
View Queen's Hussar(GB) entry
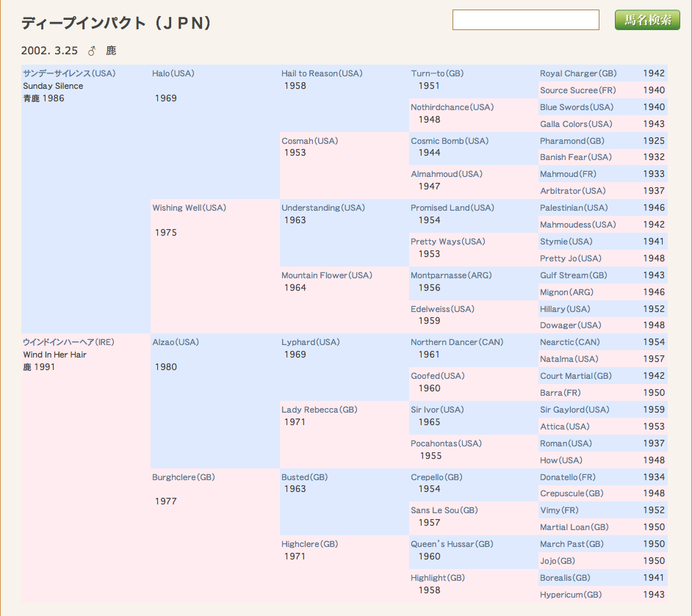point(452,544)
